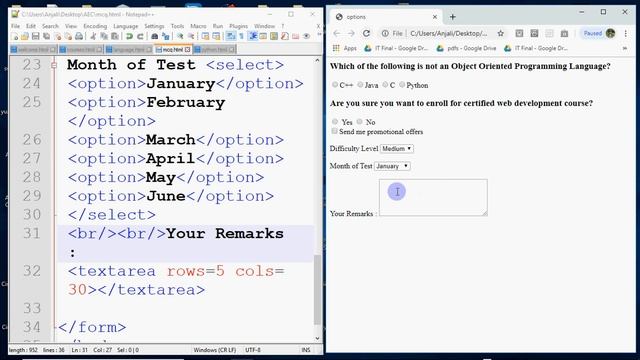640x360 pixels.
Task: Switch to the welcome.html tab
Action: click(33, 49)
